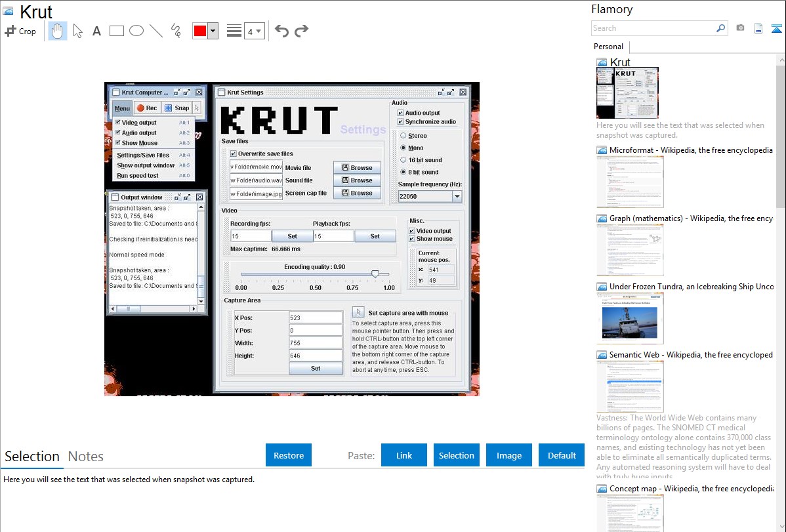Toggle Show Mouse checkbox in Krut menu

pyautogui.click(x=118, y=142)
